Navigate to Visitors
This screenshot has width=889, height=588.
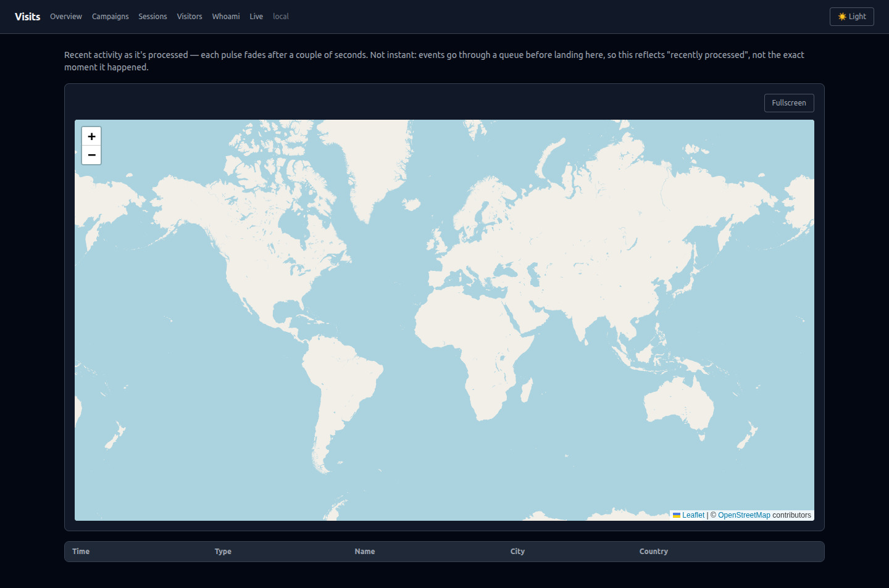coord(190,17)
